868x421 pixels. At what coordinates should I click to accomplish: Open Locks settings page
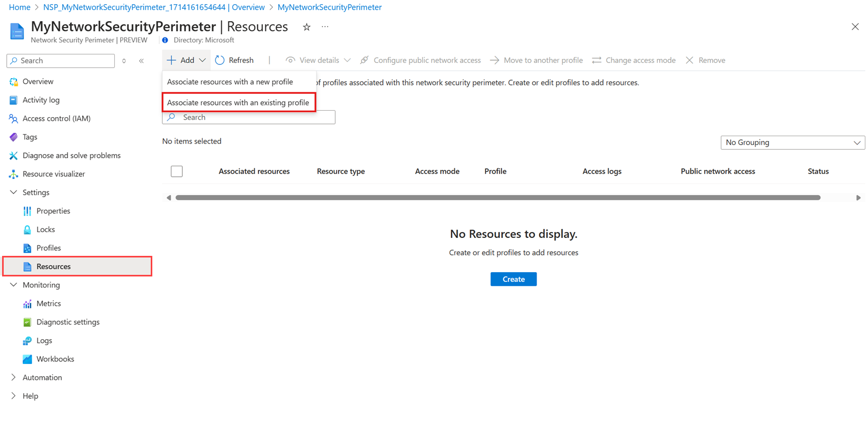pyautogui.click(x=45, y=229)
